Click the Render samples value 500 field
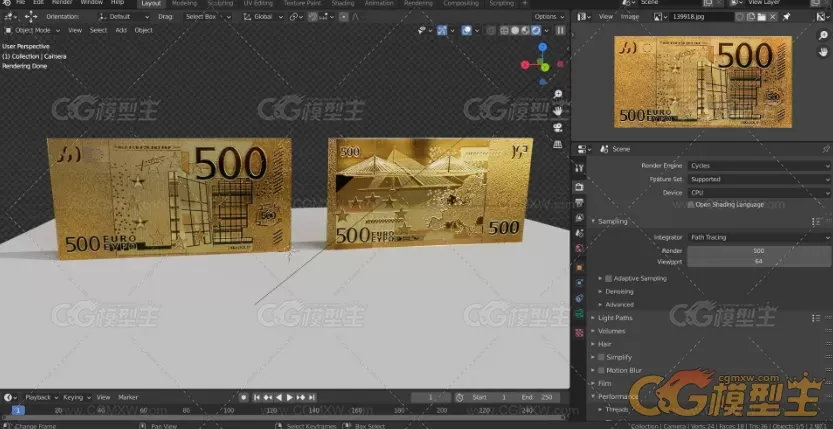This screenshot has height=429, width=833. 759,251
